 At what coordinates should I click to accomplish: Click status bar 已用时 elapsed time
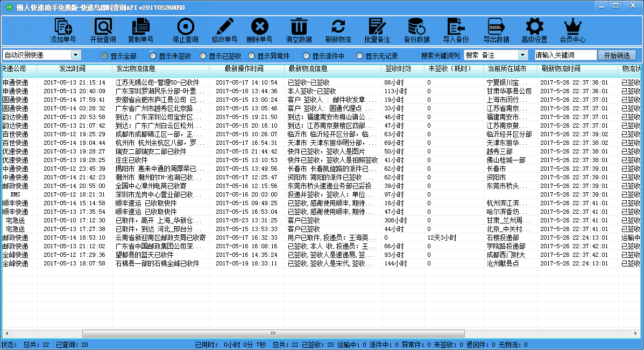pyautogui.click(x=230, y=345)
